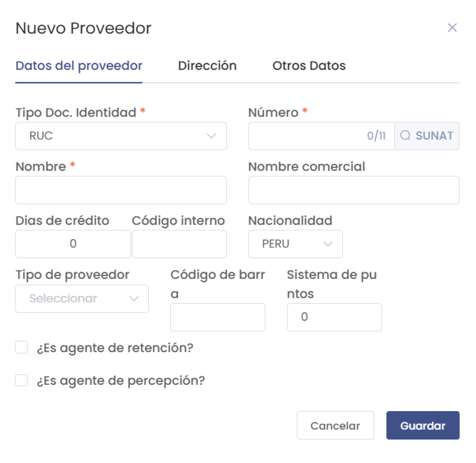Screen dimensions: 476x463
Task: Click the Sistema de puntos field
Action: coord(334,317)
